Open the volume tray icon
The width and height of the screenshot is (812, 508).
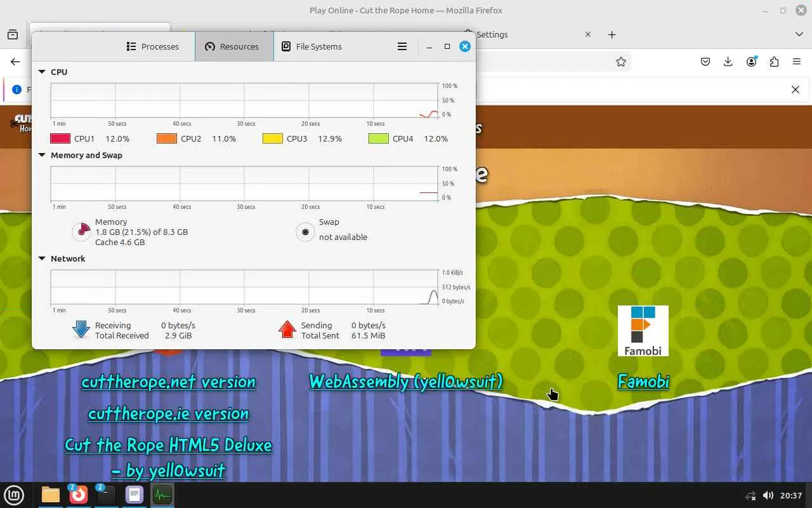pos(768,495)
